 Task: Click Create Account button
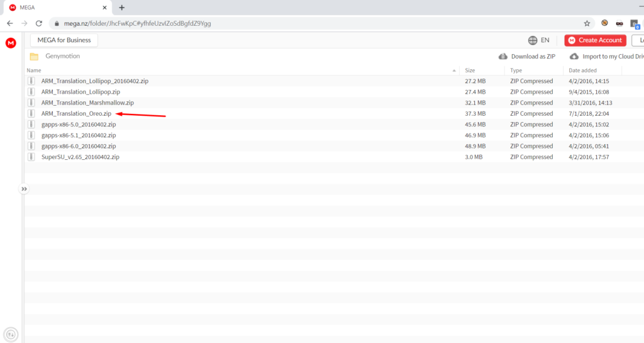tap(595, 40)
